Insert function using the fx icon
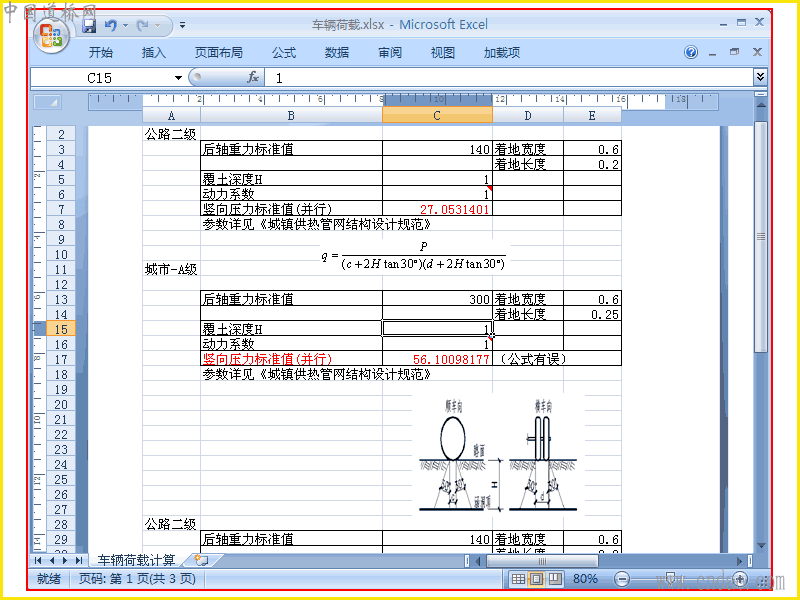The width and height of the screenshot is (800, 600). [x=253, y=78]
